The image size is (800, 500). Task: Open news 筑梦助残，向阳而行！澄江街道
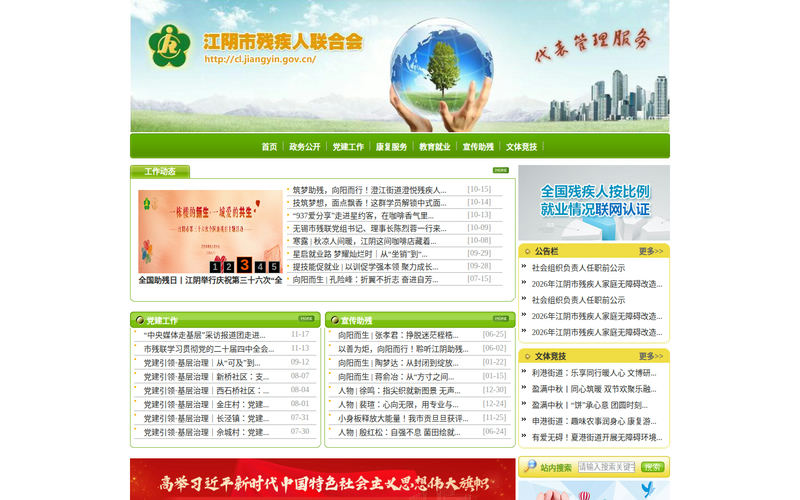pos(369,190)
